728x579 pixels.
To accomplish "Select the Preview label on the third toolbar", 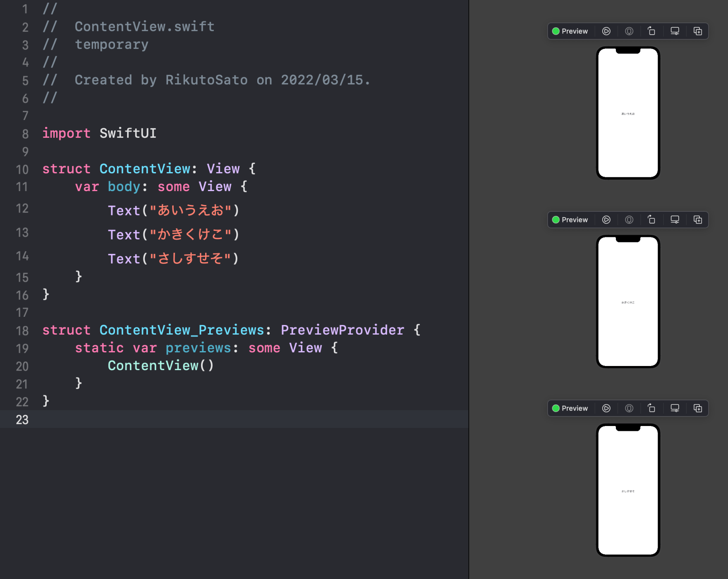I will (x=575, y=408).
